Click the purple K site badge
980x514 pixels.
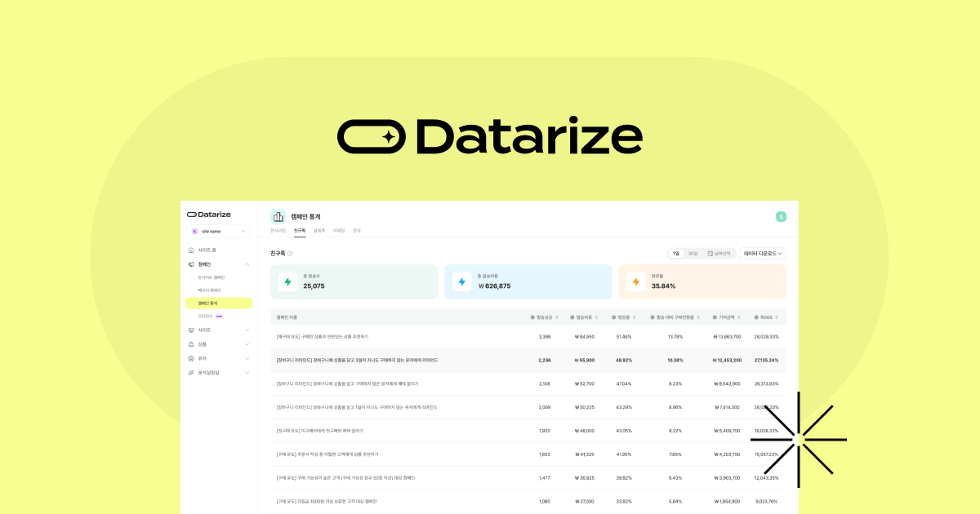[x=194, y=232]
